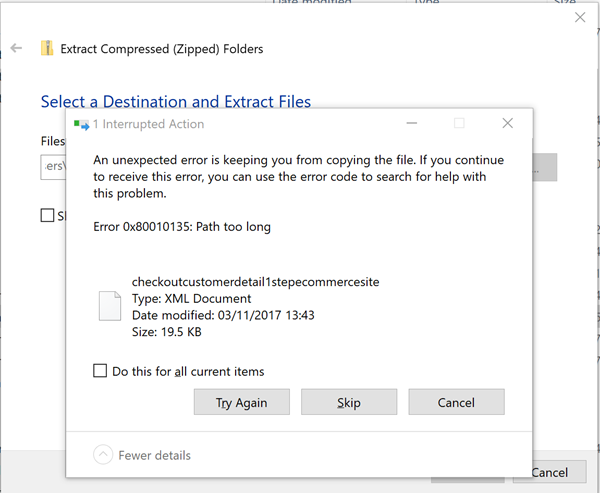Click Try Again button
This screenshot has height=493, width=600.
pos(241,402)
